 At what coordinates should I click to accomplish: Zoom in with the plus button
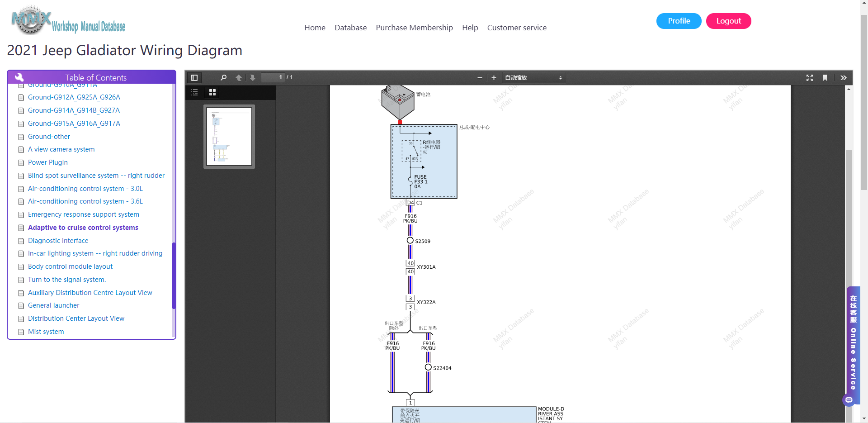(x=494, y=78)
